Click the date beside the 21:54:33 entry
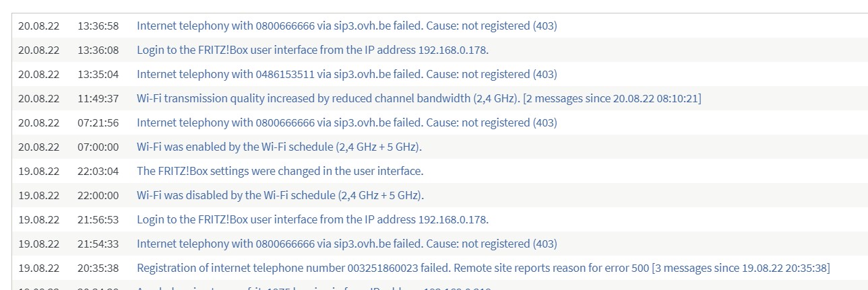Screen dimensions: 868x290 [x=38, y=244]
